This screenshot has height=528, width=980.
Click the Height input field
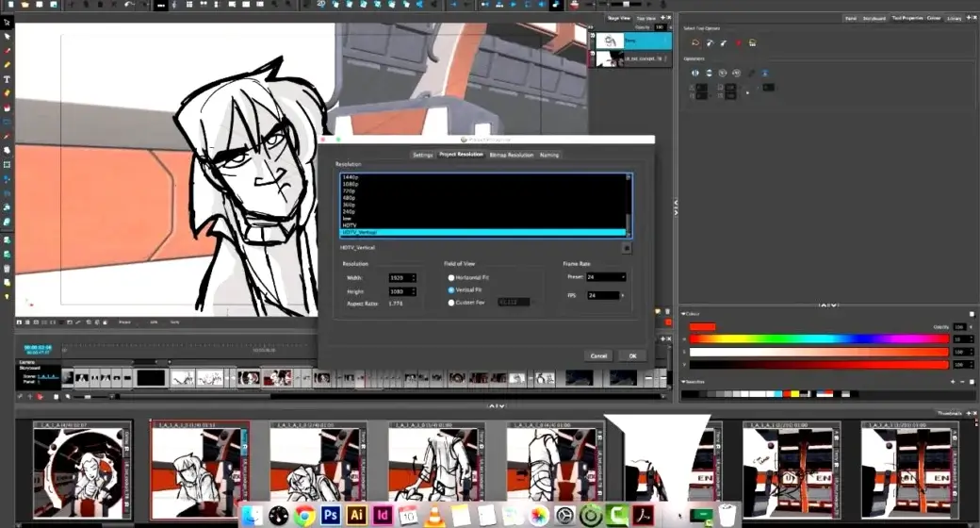(399, 291)
